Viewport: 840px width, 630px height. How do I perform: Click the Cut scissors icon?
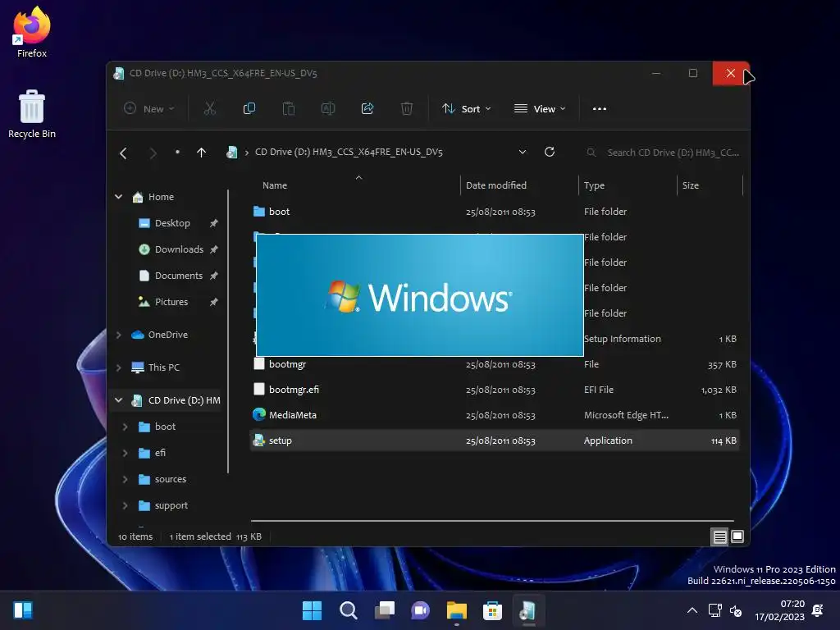coord(209,109)
